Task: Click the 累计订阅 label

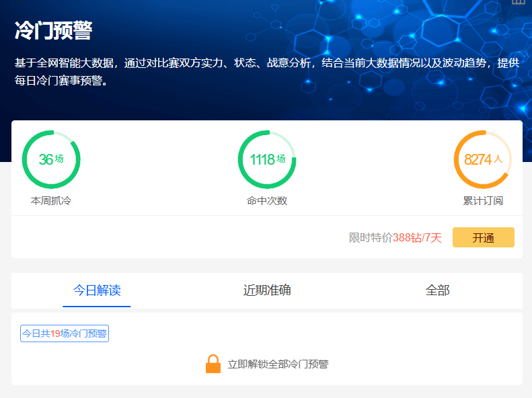Action: pos(483,200)
